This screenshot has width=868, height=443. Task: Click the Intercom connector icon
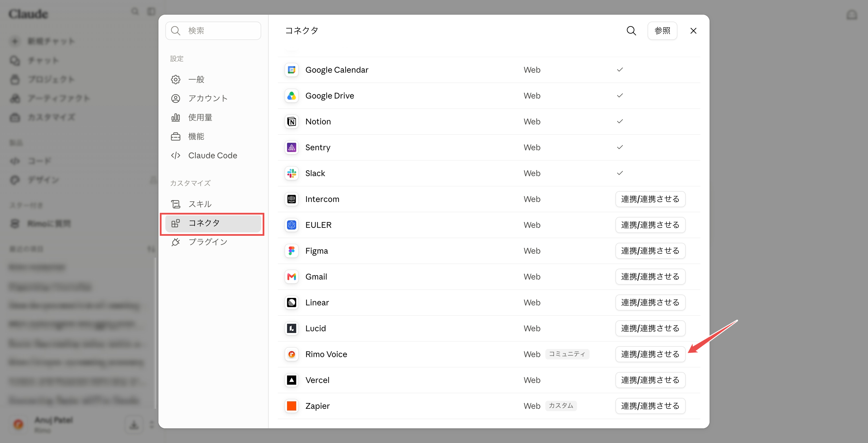(x=291, y=199)
